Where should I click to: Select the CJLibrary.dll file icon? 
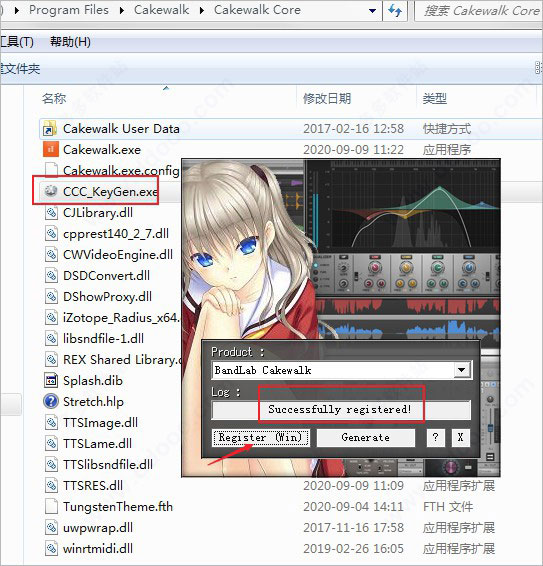click(51, 213)
